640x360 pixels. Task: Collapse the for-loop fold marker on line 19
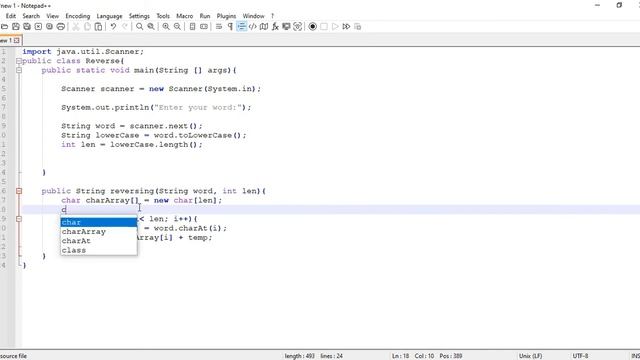pos(19,219)
